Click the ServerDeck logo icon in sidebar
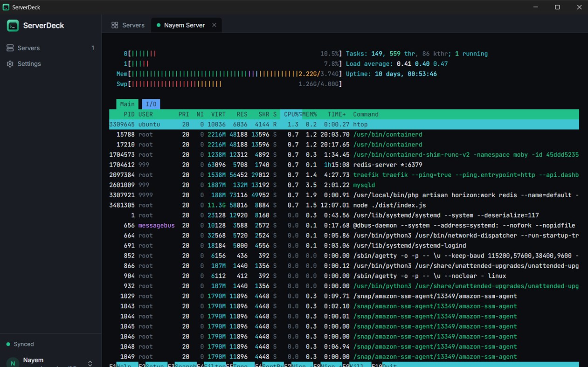 [13, 26]
